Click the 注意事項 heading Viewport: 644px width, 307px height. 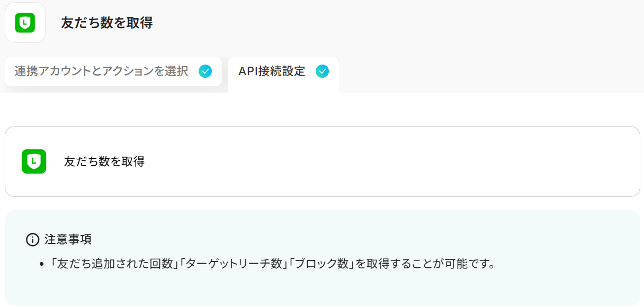click(x=68, y=239)
